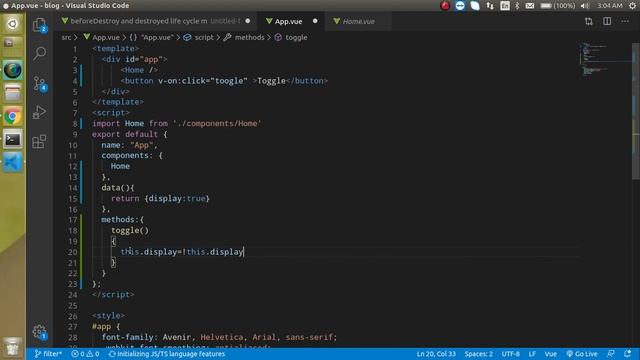Viewport: 640px width, 360px height.
Task: Open notifications bell in status bar
Action: tap(627, 354)
